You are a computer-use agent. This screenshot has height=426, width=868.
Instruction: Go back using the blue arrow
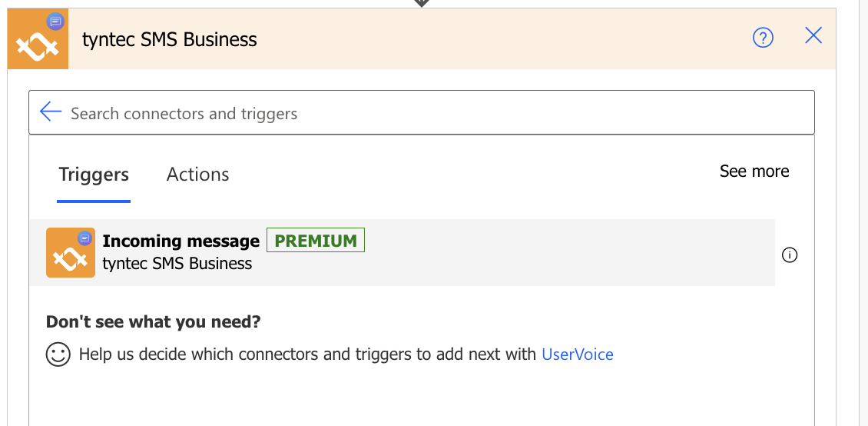point(51,111)
